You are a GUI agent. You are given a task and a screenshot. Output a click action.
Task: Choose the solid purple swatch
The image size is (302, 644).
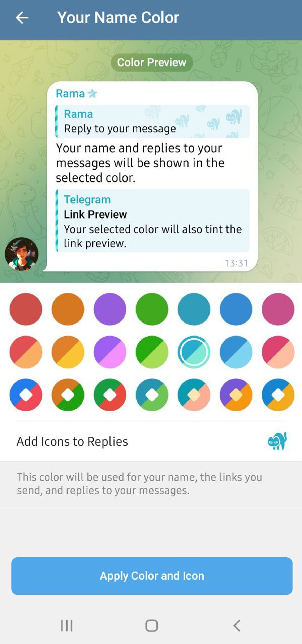tap(110, 309)
